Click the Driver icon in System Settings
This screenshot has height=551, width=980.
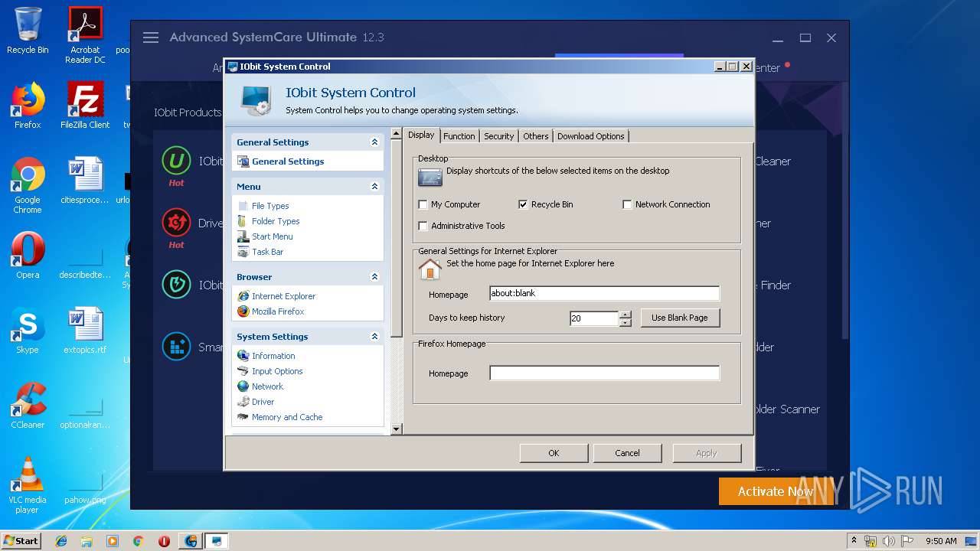tap(243, 402)
